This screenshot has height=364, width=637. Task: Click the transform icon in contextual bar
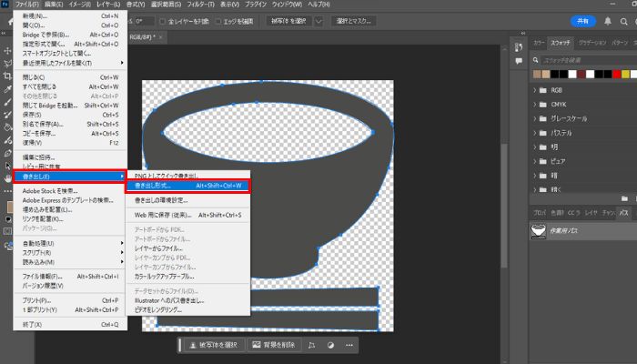tap(311, 345)
